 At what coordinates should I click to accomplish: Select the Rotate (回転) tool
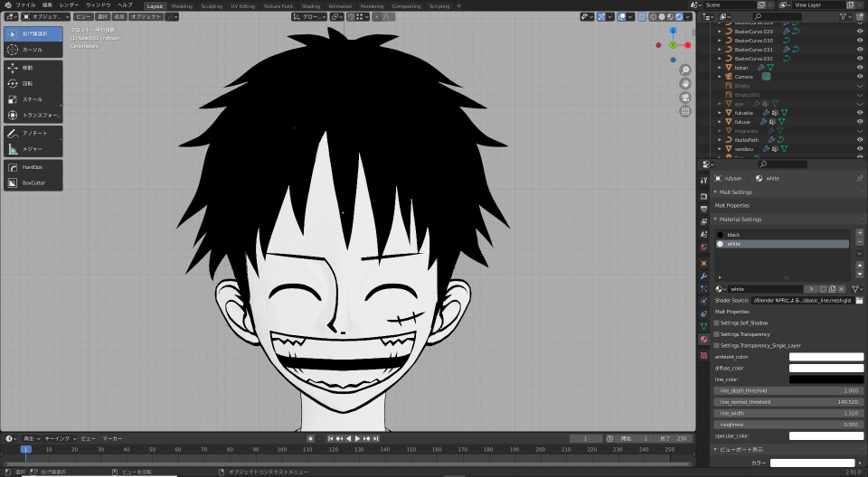33,83
